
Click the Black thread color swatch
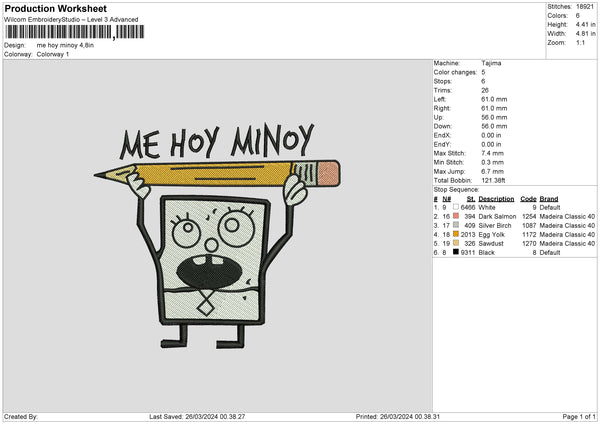455,252
